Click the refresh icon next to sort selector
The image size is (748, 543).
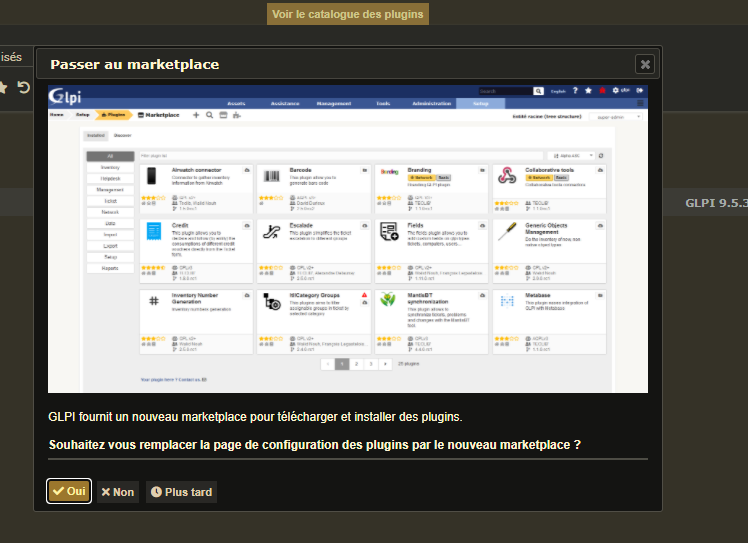(x=601, y=156)
